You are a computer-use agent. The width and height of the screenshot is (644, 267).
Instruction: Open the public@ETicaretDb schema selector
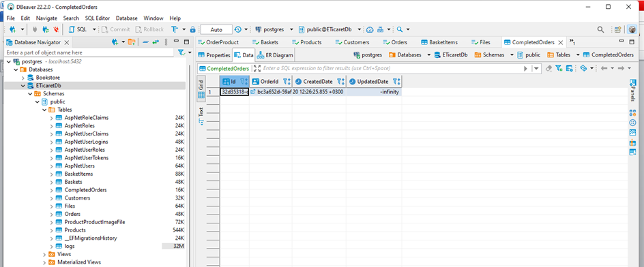tap(330, 29)
